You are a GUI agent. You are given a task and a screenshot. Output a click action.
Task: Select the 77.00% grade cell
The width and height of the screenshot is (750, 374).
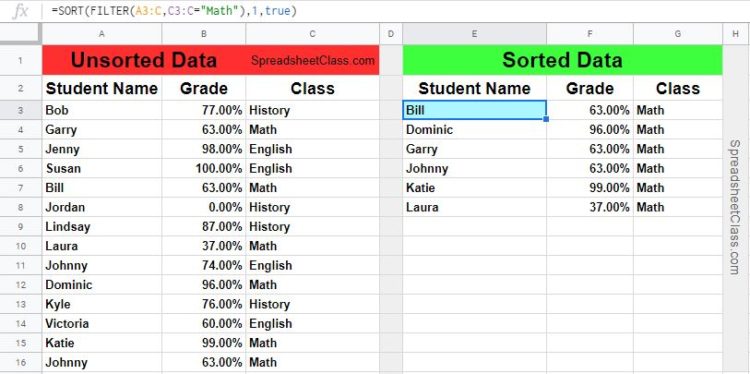pos(204,110)
